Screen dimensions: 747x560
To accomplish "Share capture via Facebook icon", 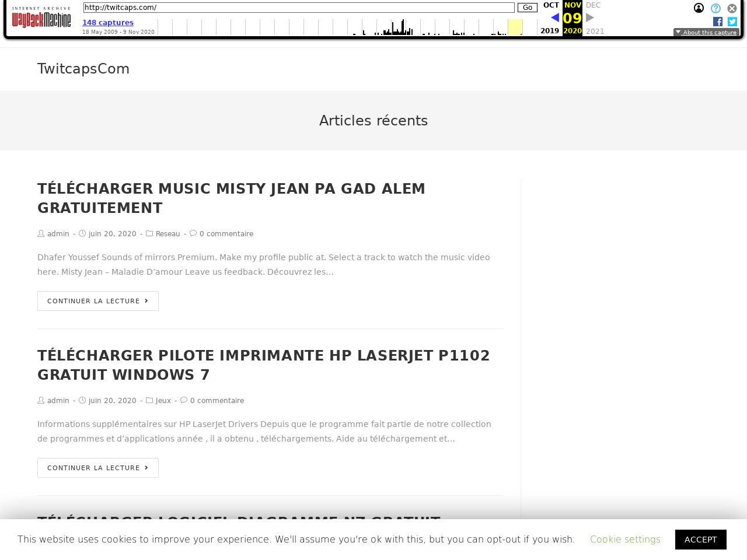I will 718,22.
